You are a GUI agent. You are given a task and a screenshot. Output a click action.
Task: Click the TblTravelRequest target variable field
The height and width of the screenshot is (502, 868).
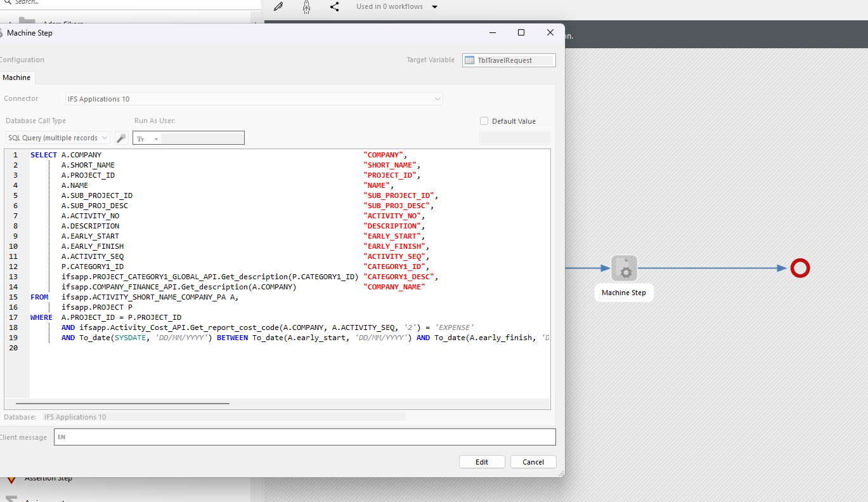coord(509,60)
